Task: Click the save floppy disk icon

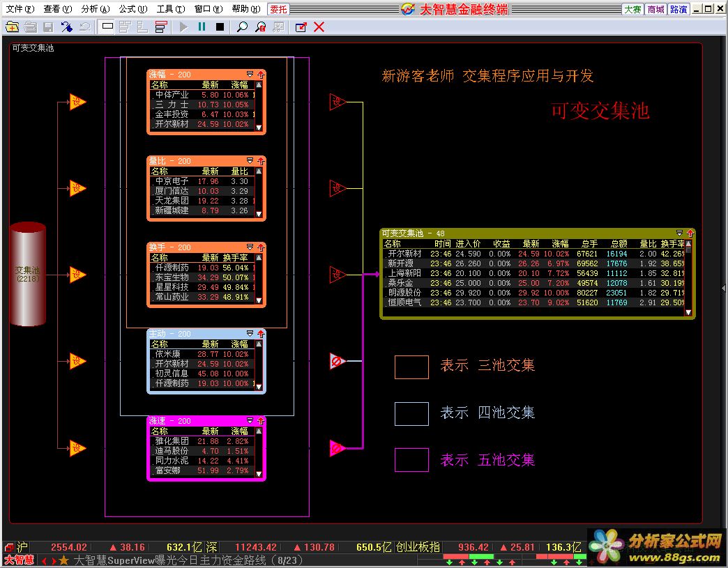Action: point(48,27)
